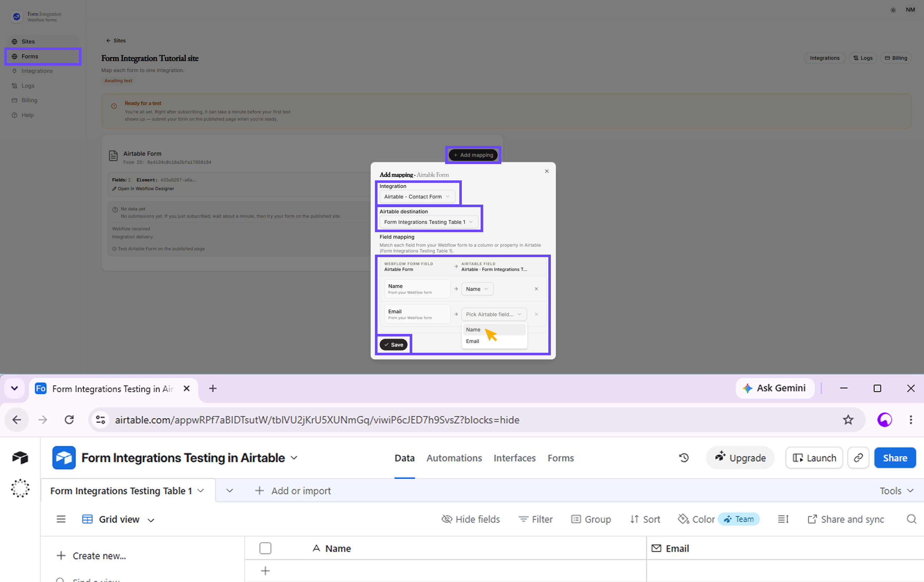Expand the base name dropdown chevron
This screenshot has height=582, width=924.
pyautogui.click(x=294, y=458)
